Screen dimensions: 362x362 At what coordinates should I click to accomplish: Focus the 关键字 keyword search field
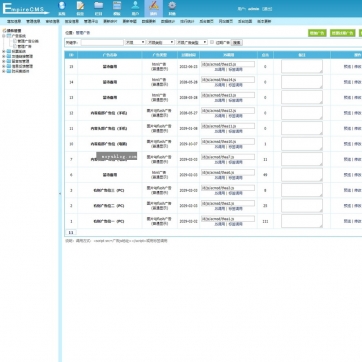[102, 43]
